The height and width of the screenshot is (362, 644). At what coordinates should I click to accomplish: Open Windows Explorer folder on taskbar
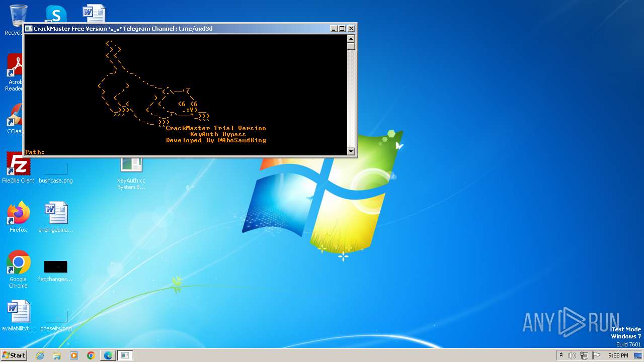[57, 355]
